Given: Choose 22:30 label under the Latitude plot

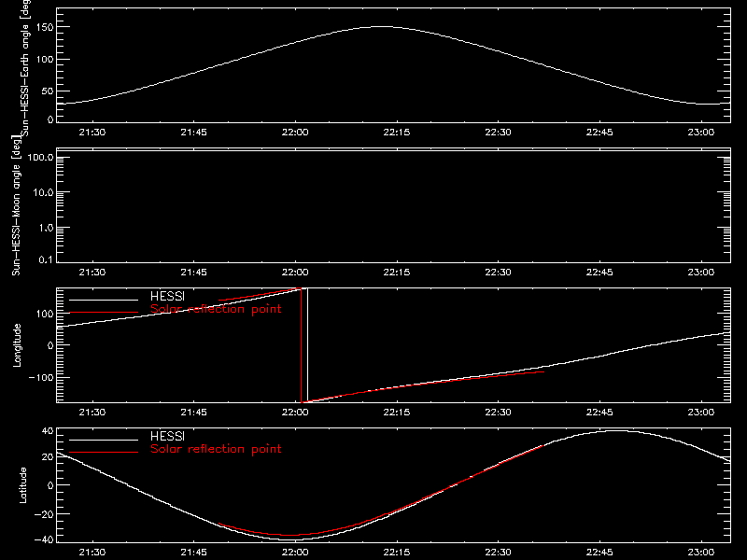Looking at the screenshot, I should point(498,553).
